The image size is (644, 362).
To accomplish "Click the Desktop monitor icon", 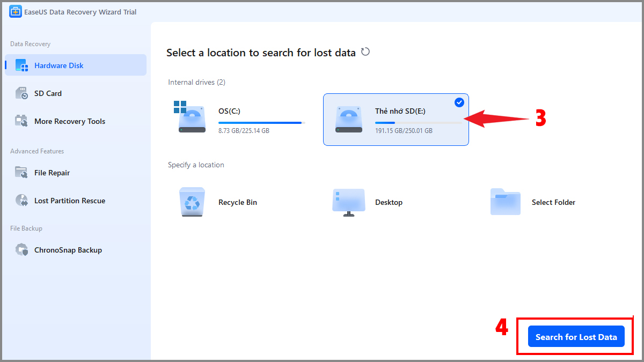I will click(x=349, y=202).
